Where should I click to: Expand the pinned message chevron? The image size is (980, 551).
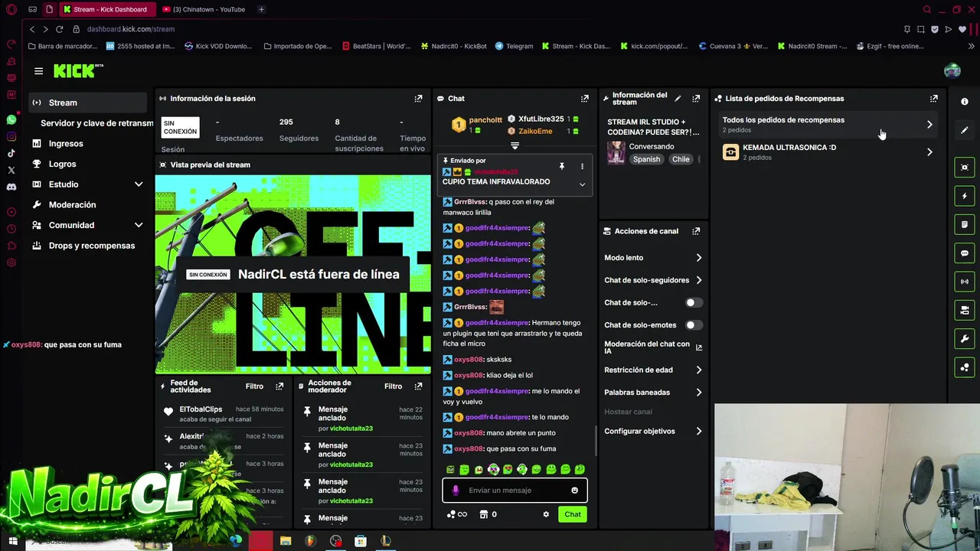pos(582,184)
